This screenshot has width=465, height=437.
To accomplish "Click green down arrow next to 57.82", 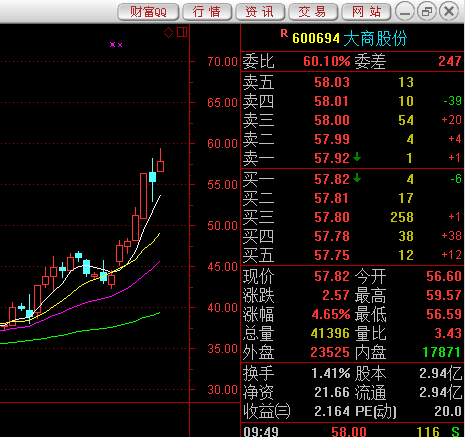I will (357, 178).
